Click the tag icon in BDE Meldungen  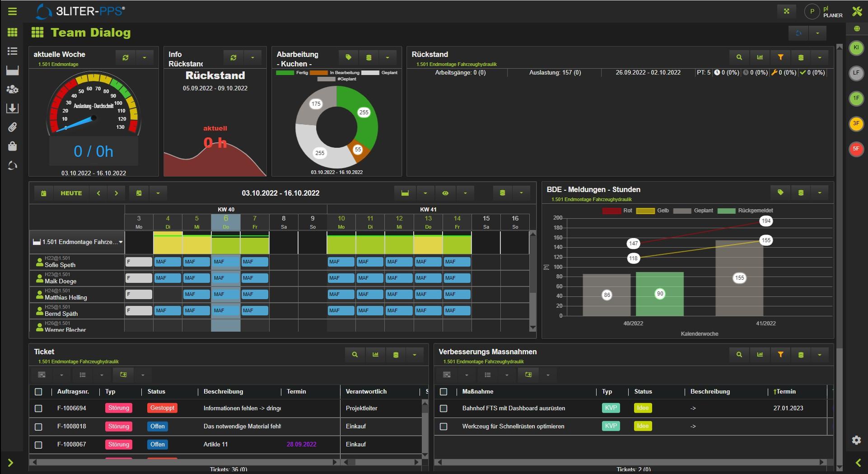point(780,192)
